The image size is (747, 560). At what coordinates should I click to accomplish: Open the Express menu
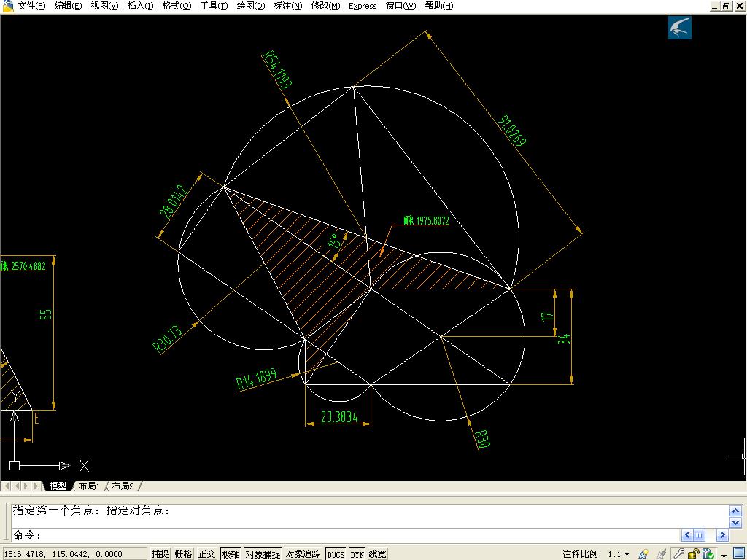(363, 6)
